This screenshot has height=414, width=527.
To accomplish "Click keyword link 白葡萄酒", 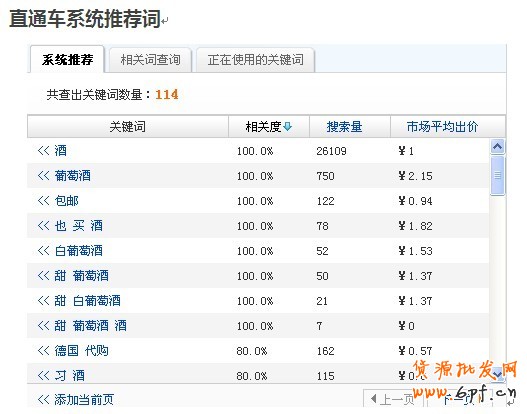I will click(79, 251).
